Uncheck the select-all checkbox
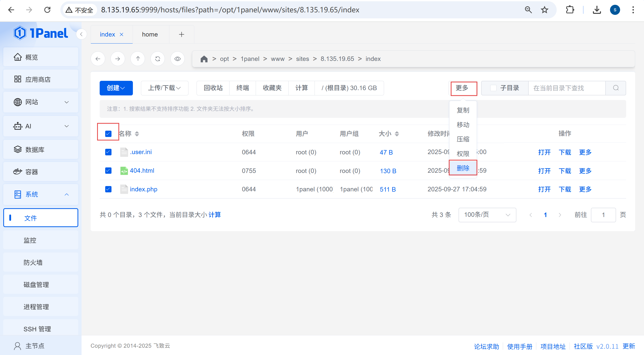 coord(108,134)
